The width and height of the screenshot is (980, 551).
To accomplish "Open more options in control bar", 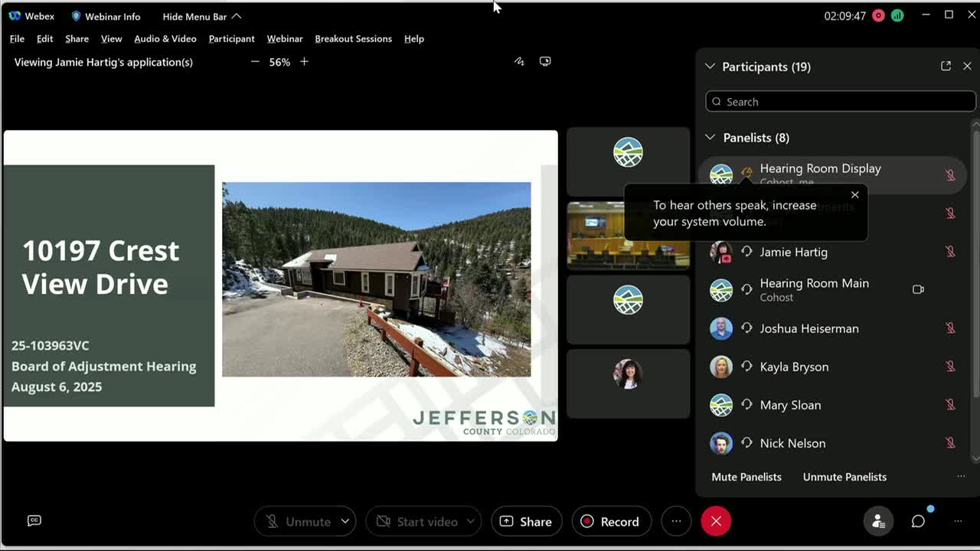I will tap(676, 521).
